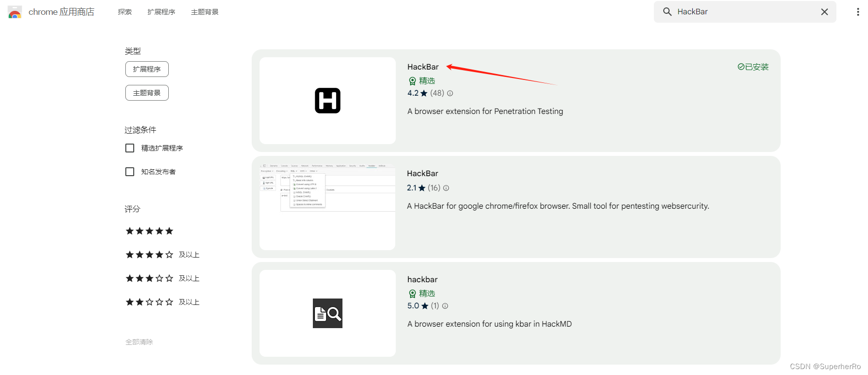868x375 pixels.
Task: Click the (16) review count
Action: point(434,188)
